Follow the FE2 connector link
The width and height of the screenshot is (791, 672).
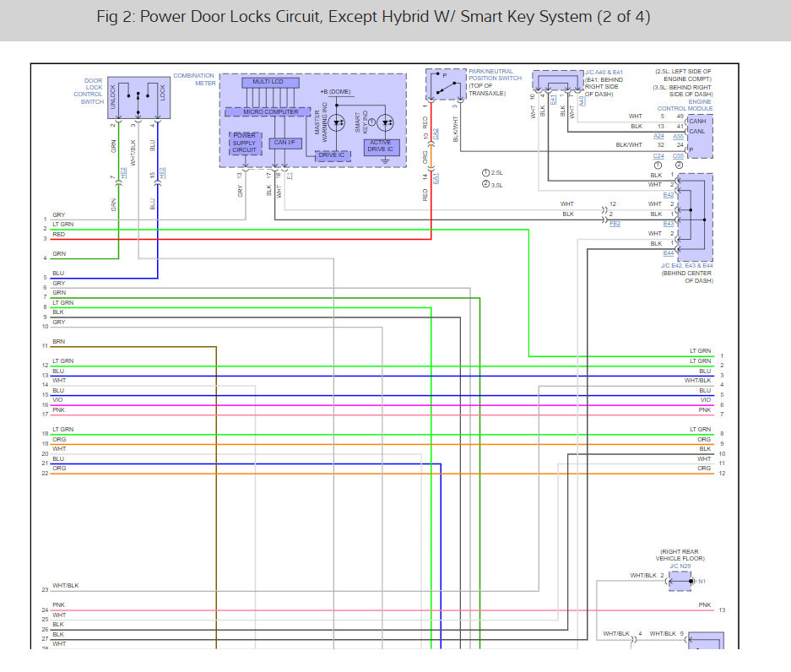pyautogui.click(x=615, y=224)
